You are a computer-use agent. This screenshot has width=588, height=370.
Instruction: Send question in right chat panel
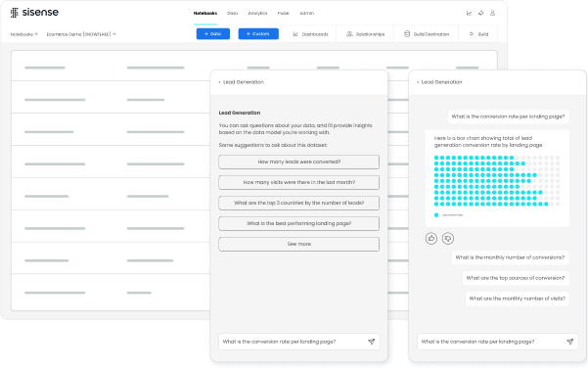[x=570, y=342]
